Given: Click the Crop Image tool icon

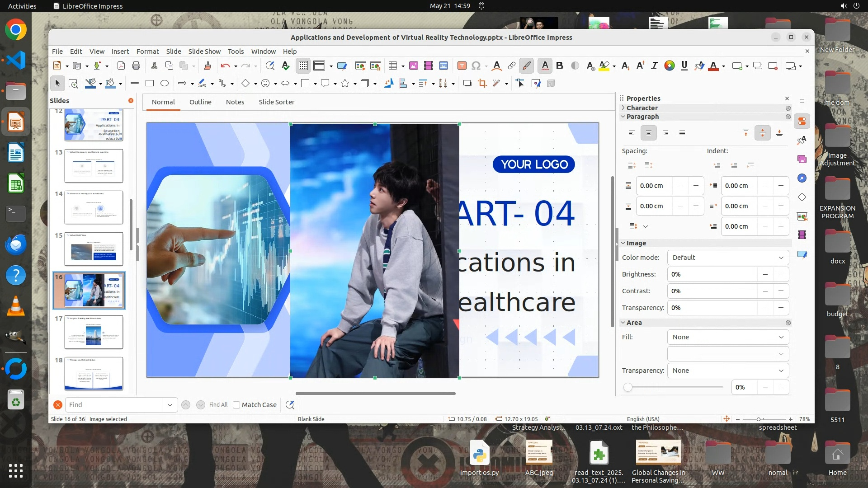Looking at the screenshot, I should tap(482, 83).
